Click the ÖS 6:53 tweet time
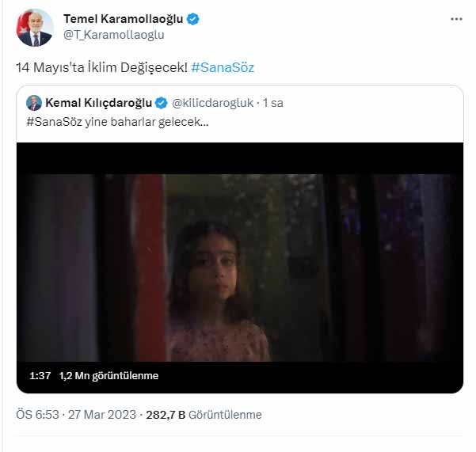Screen dimensions: 476x452 pyautogui.click(x=38, y=415)
